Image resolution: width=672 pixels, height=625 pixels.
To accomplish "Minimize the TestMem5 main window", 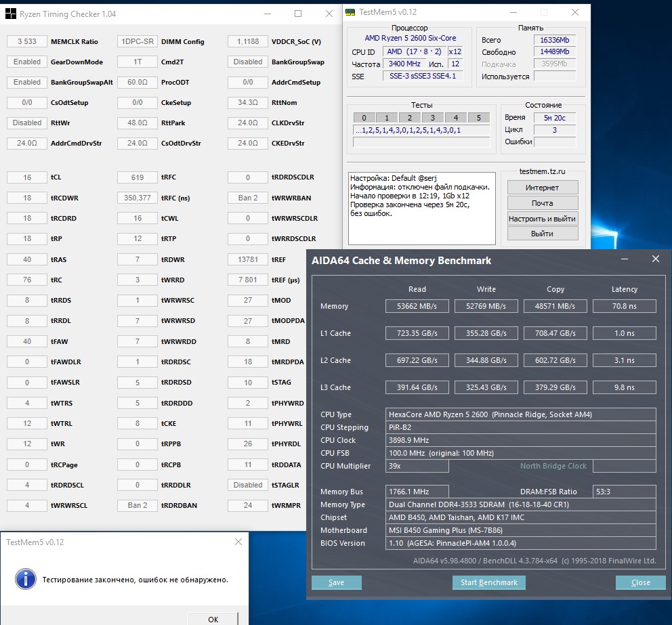I will click(513, 12).
